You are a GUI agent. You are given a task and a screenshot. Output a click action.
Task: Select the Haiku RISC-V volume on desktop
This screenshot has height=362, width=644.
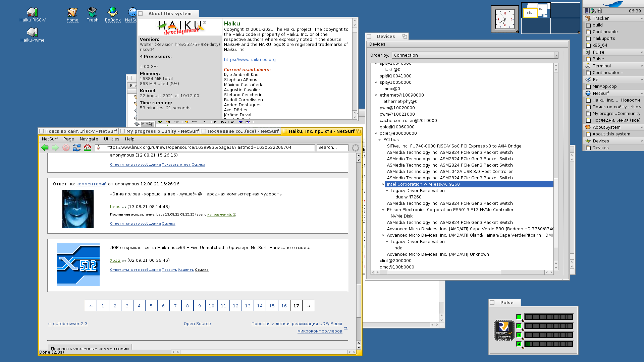[32, 12]
